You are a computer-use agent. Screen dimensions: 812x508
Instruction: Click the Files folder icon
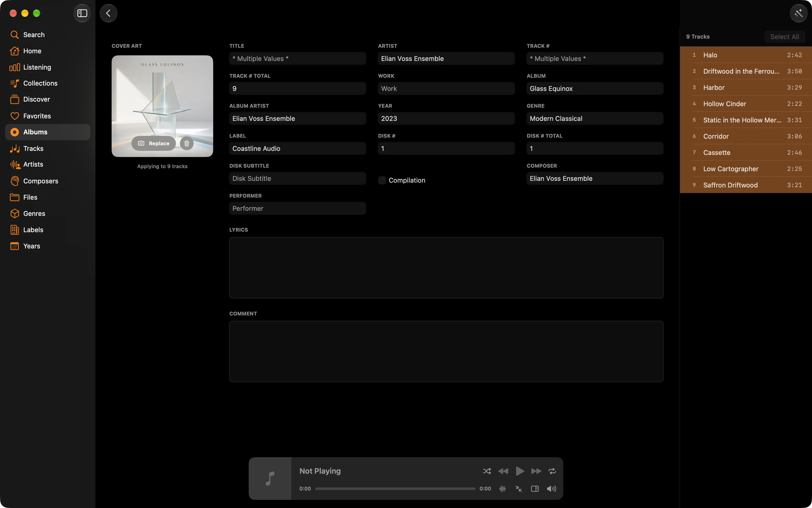[14, 197]
